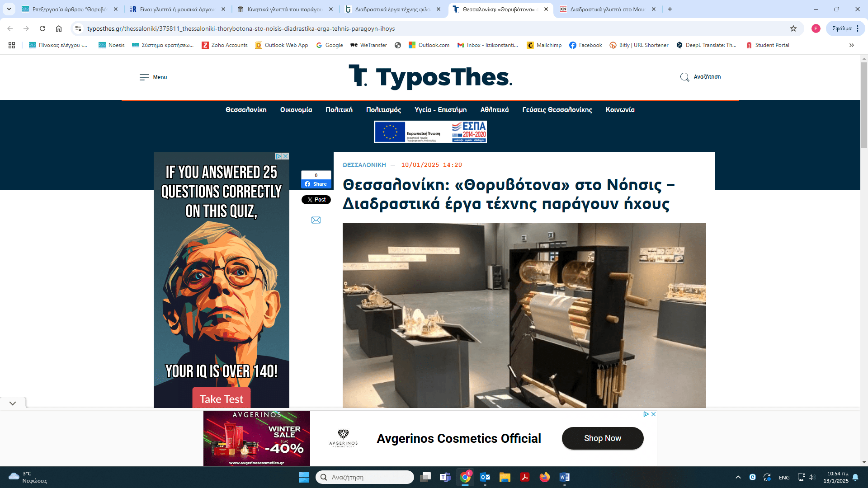Click the email share envelope icon

[316, 220]
